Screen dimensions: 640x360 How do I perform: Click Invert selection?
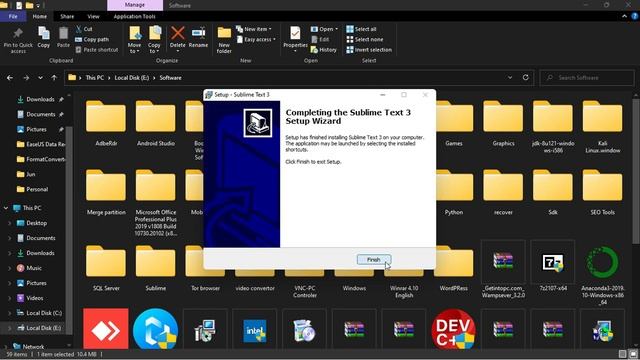(x=369, y=50)
